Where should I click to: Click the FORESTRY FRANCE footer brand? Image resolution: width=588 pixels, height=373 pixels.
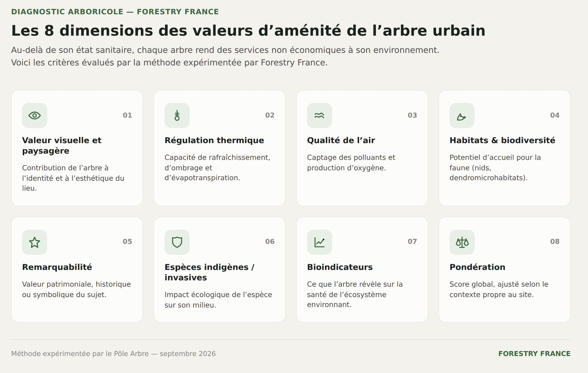(x=534, y=354)
